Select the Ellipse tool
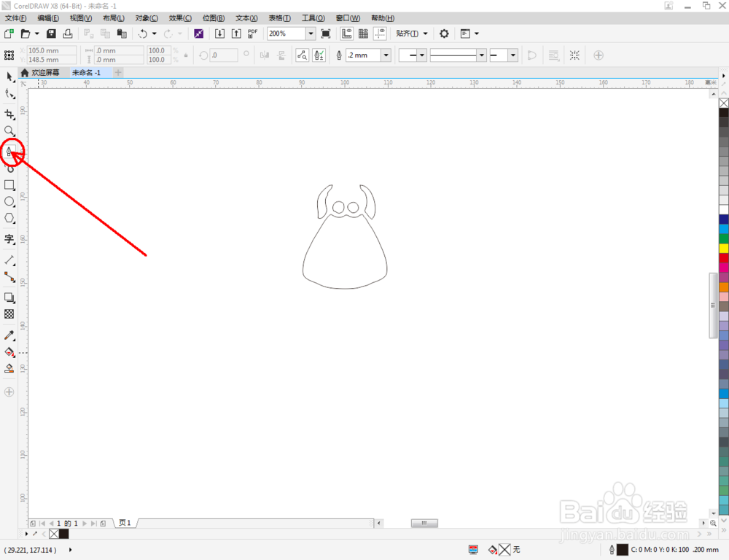 tap(9, 201)
